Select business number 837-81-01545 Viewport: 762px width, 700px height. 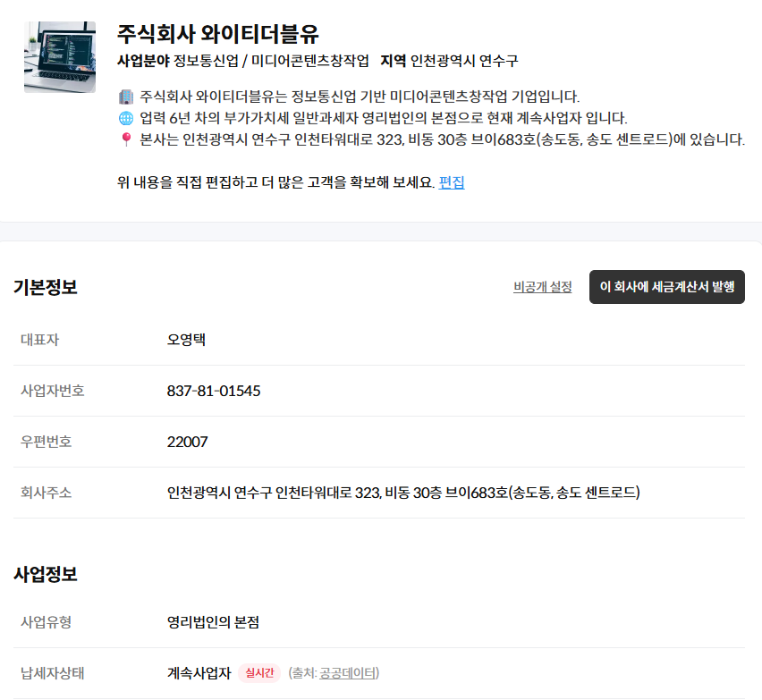coord(214,391)
